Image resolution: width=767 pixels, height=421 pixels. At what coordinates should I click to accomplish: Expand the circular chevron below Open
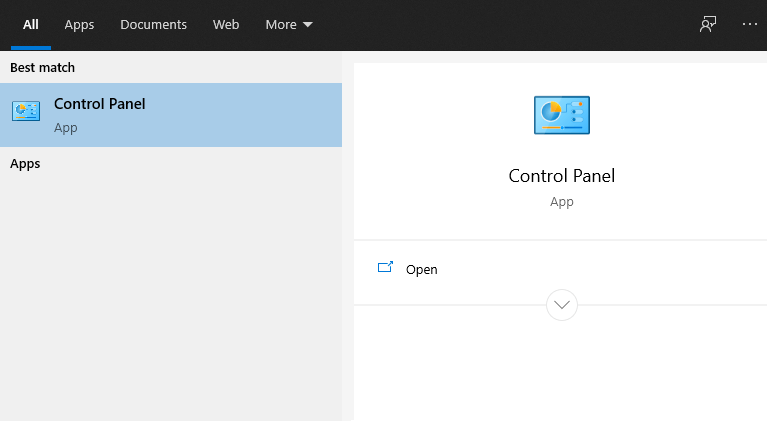click(x=562, y=304)
